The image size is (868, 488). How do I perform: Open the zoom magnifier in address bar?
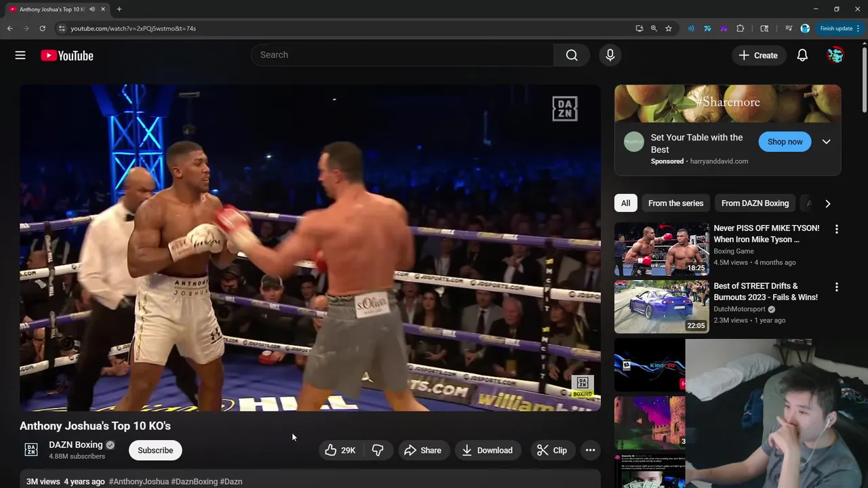click(x=654, y=28)
